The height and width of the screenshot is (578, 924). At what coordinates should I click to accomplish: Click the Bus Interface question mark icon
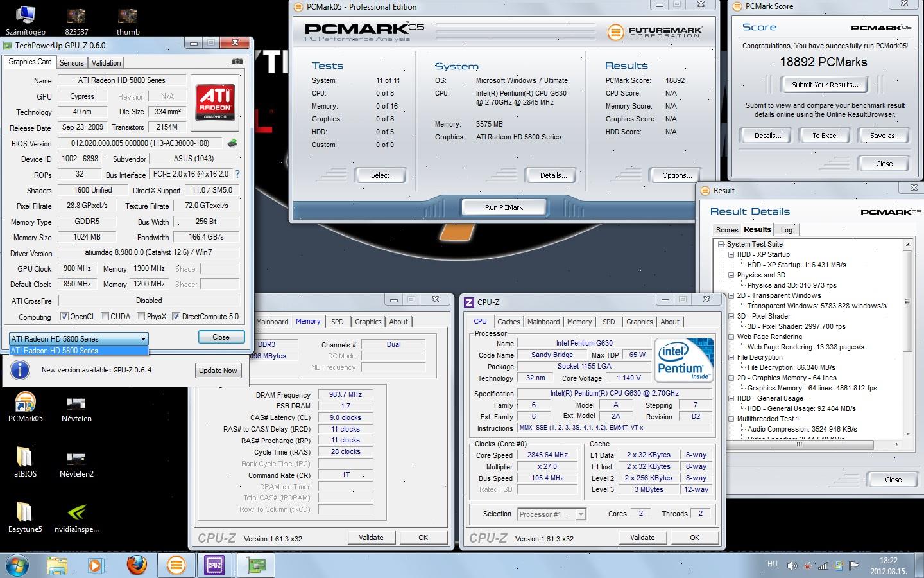pyautogui.click(x=237, y=174)
